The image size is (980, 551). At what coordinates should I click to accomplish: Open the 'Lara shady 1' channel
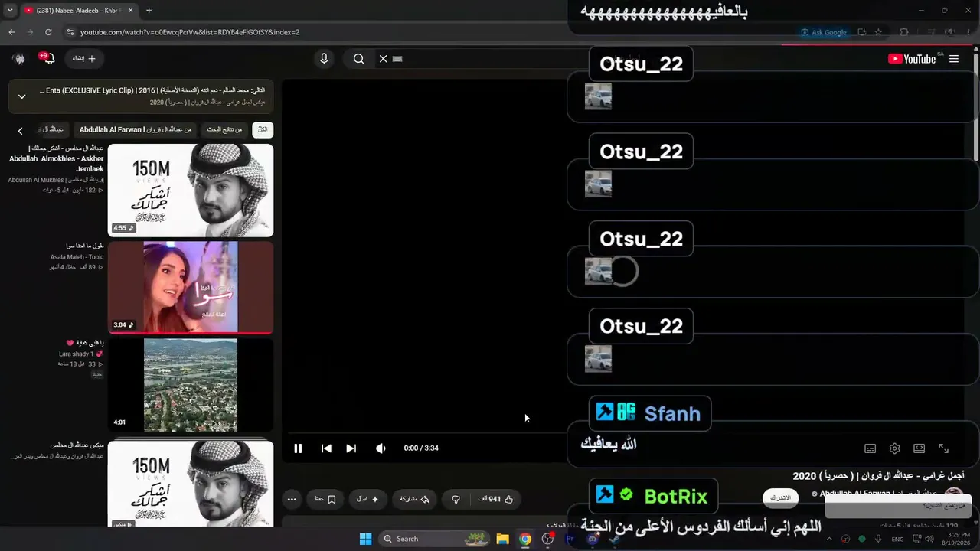(x=80, y=354)
